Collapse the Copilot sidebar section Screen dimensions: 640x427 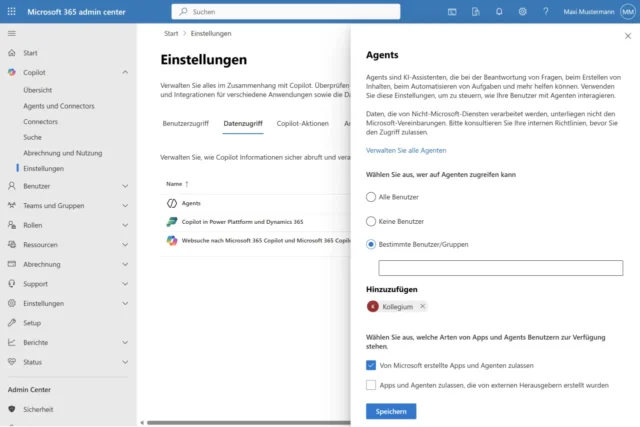[x=125, y=72]
